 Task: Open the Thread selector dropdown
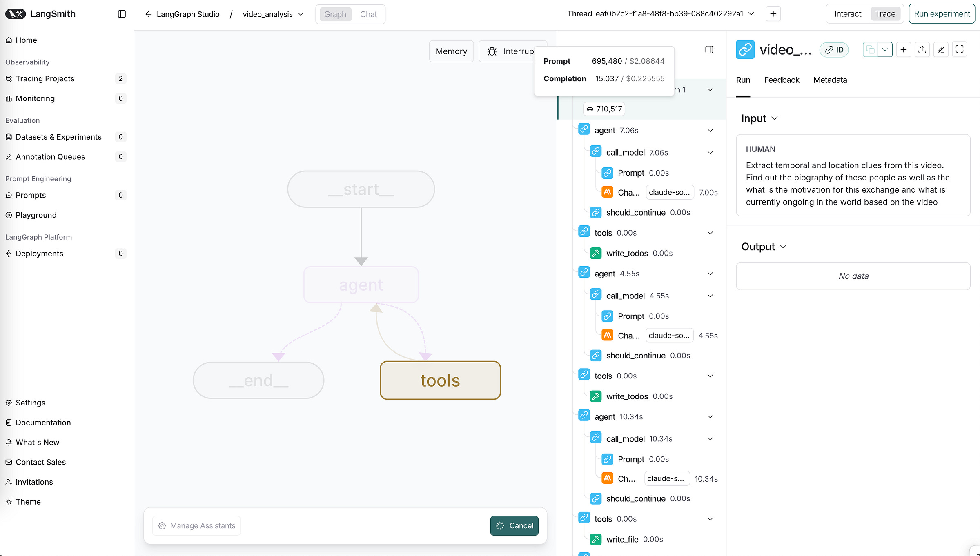751,14
